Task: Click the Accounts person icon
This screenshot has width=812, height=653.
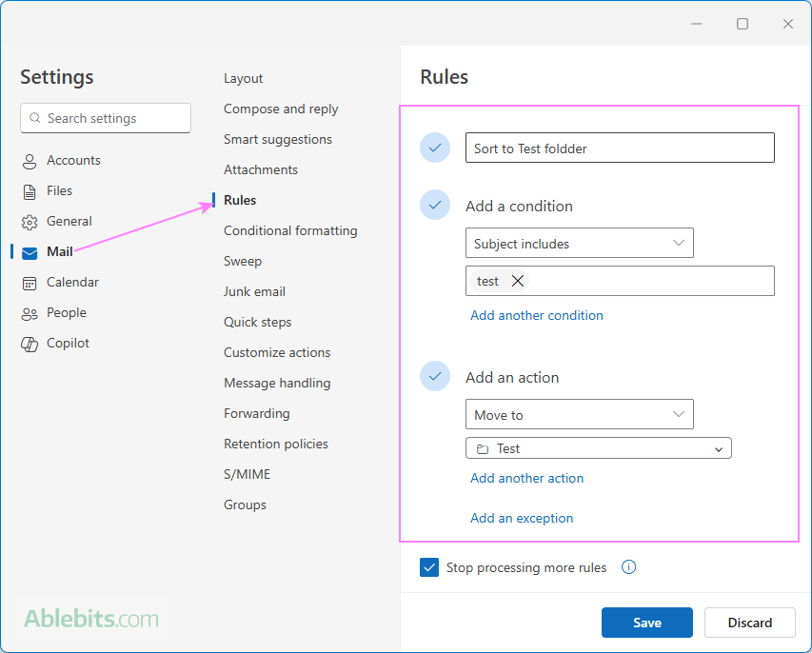Action: coord(30,161)
